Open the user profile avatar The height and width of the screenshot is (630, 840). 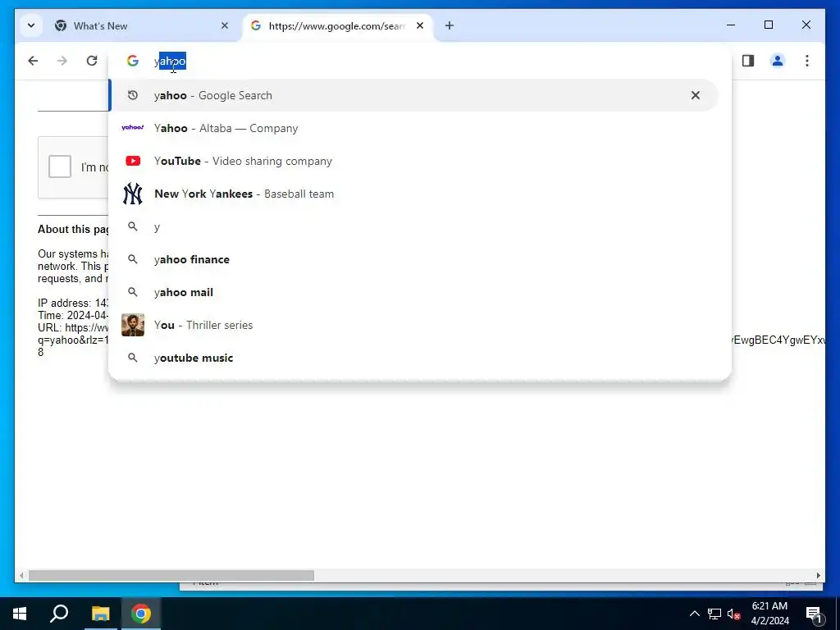point(778,61)
